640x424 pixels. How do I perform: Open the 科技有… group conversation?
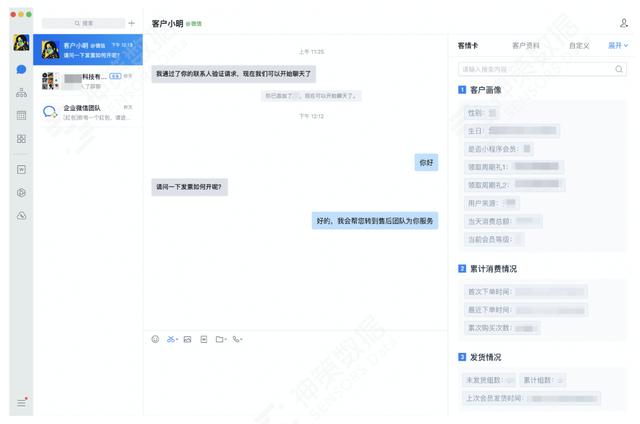88,81
